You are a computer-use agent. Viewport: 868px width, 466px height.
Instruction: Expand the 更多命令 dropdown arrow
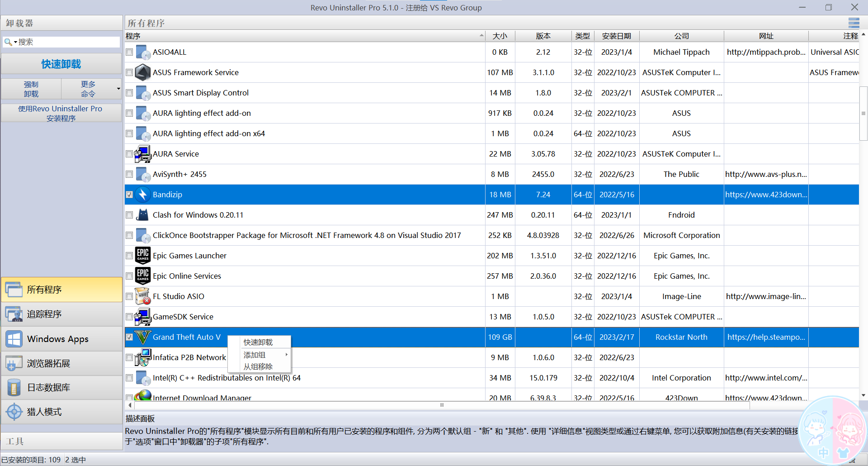(118, 89)
